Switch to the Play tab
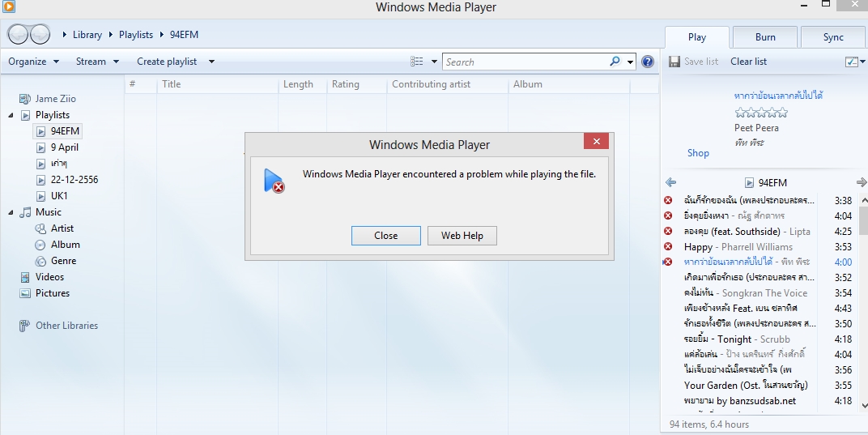The image size is (868, 435). coord(697,37)
